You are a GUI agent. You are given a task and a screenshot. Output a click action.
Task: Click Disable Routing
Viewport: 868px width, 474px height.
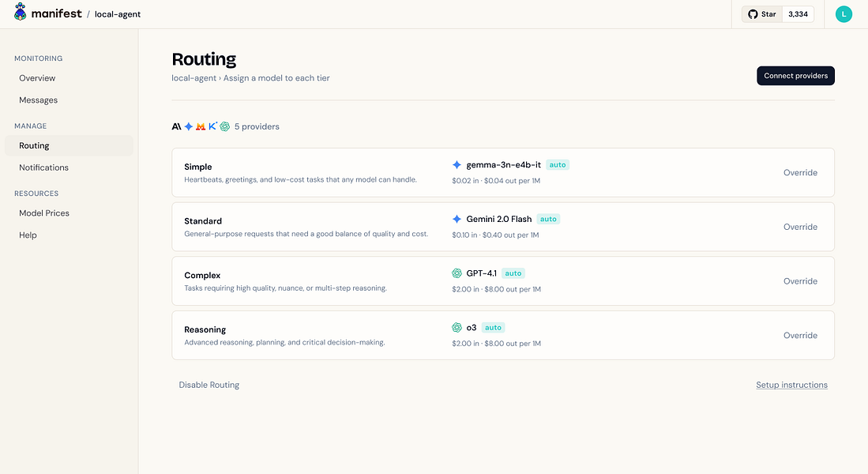pos(209,385)
